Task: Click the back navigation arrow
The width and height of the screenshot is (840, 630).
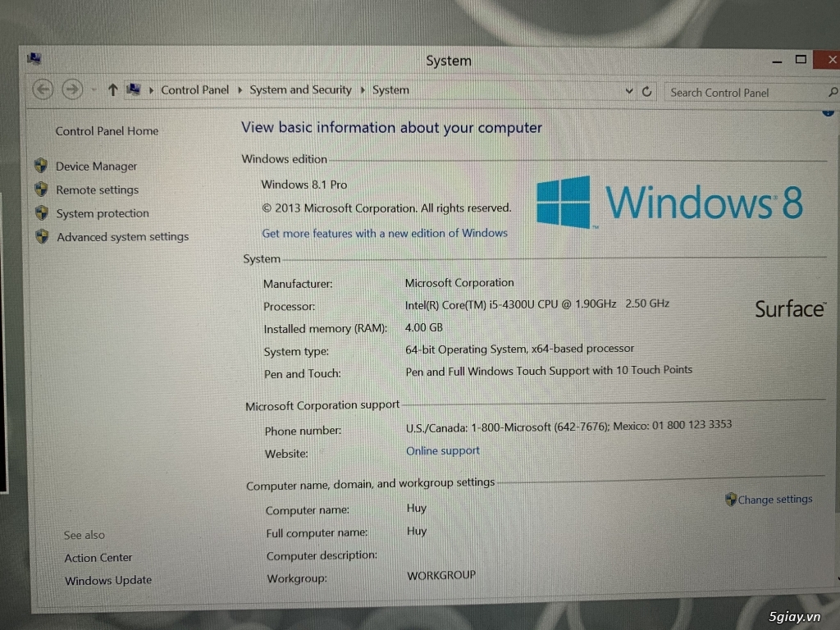Action: pyautogui.click(x=42, y=89)
